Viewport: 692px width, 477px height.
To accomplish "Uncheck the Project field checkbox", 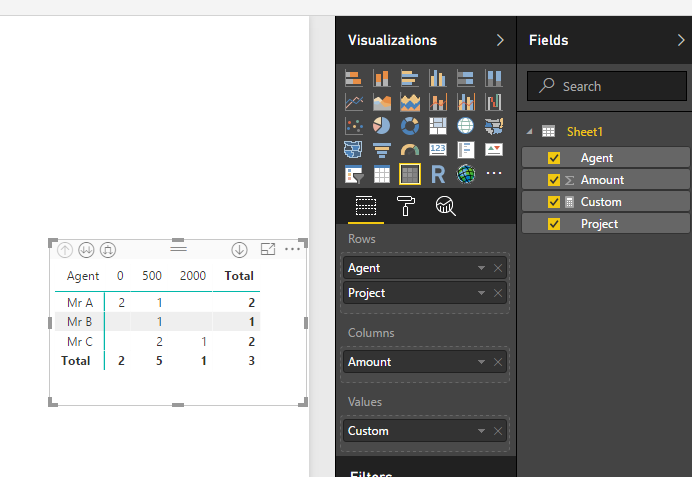I will tap(554, 224).
